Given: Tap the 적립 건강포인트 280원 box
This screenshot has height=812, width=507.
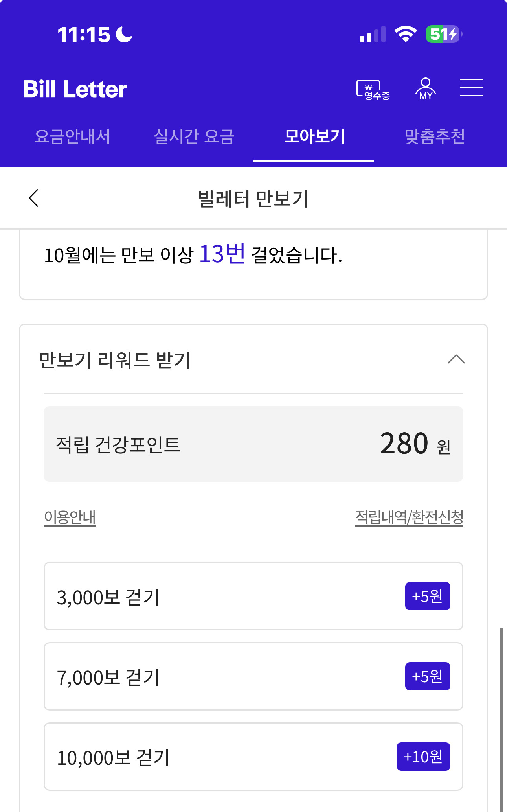Looking at the screenshot, I should [x=253, y=444].
